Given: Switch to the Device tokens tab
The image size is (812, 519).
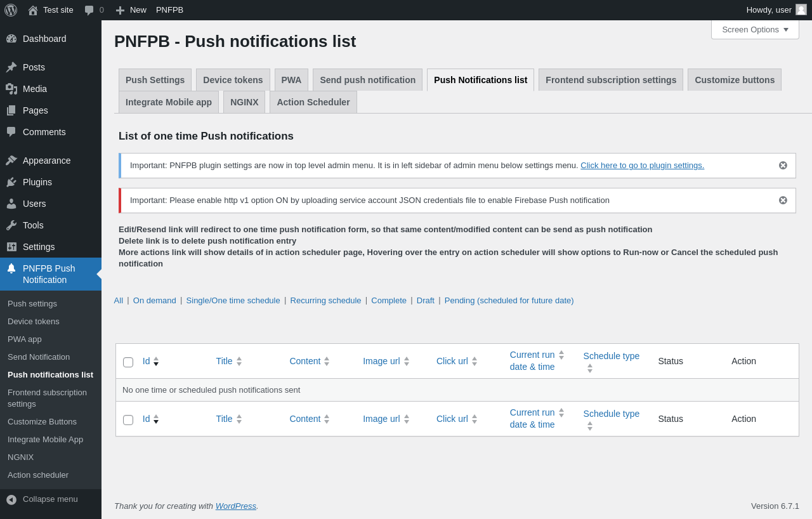Looking at the screenshot, I should point(233,80).
